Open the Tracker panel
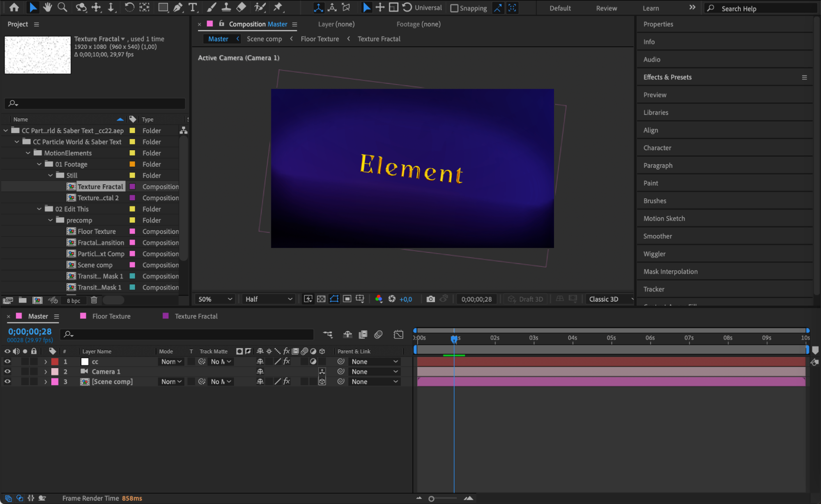 [x=653, y=289]
